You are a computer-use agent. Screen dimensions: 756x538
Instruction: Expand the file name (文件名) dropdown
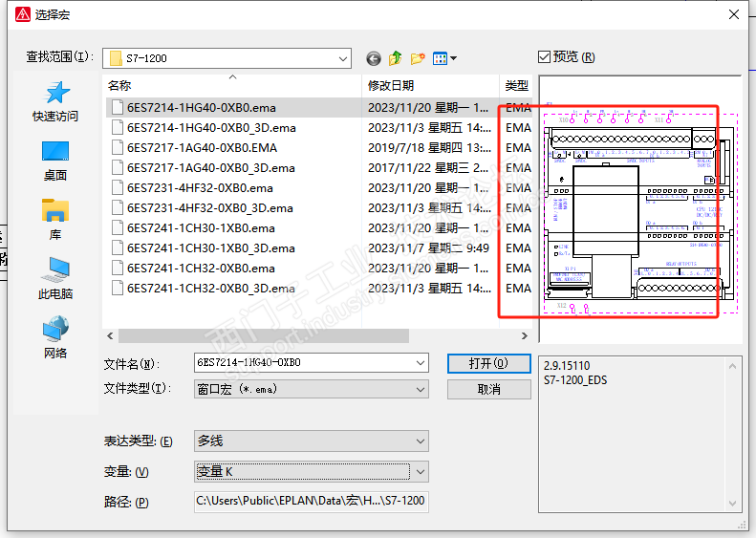pyautogui.click(x=421, y=362)
